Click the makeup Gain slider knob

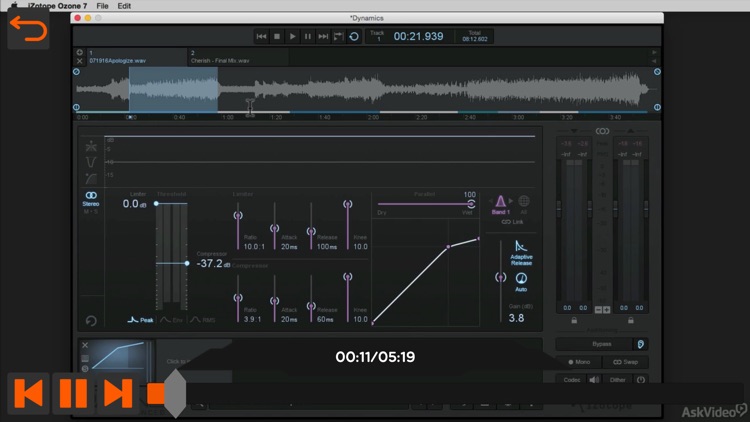(501, 277)
